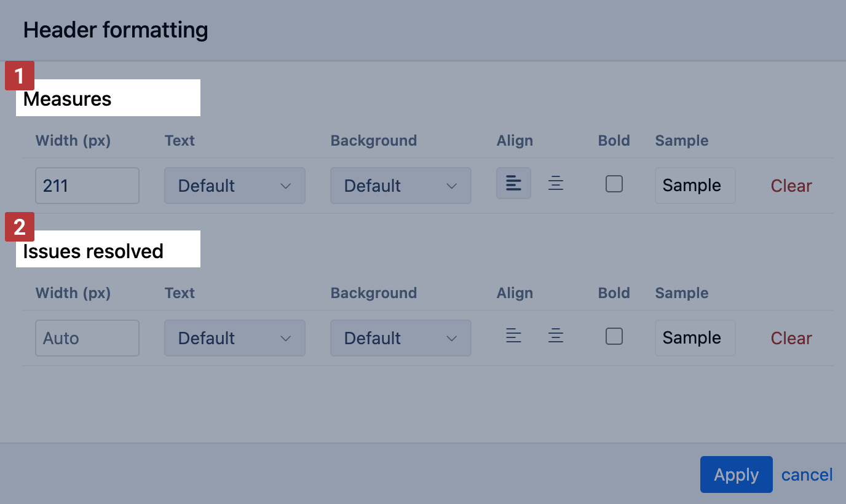Focus the Width field containing 211
The height and width of the screenshot is (504, 846).
pos(87,186)
